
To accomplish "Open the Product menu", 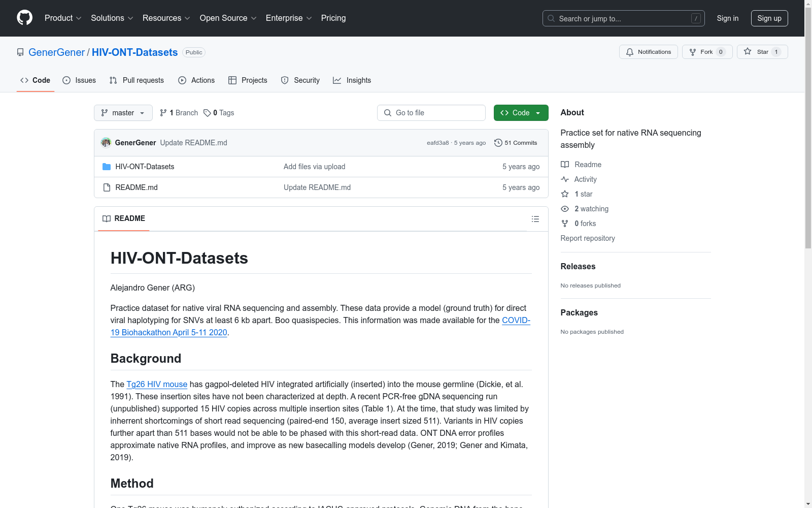I will [63, 18].
